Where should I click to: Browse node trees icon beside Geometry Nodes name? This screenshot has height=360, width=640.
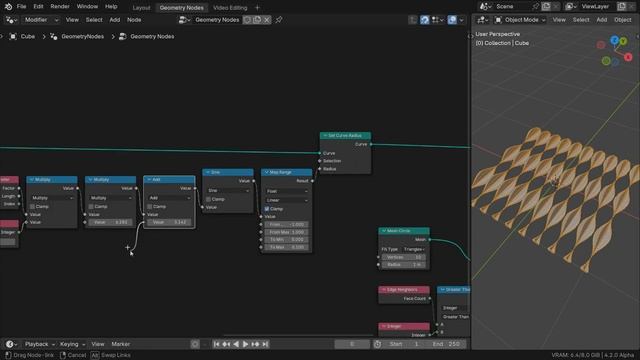click(x=184, y=20)
